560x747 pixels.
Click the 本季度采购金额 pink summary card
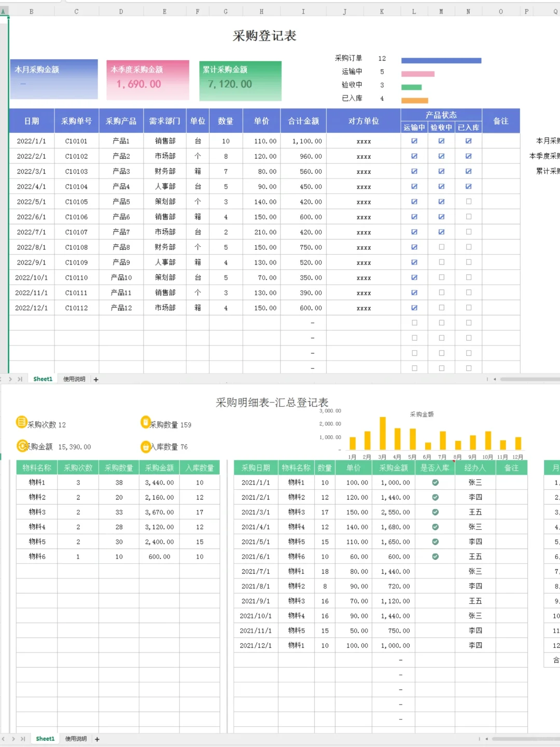coord(147,80)
